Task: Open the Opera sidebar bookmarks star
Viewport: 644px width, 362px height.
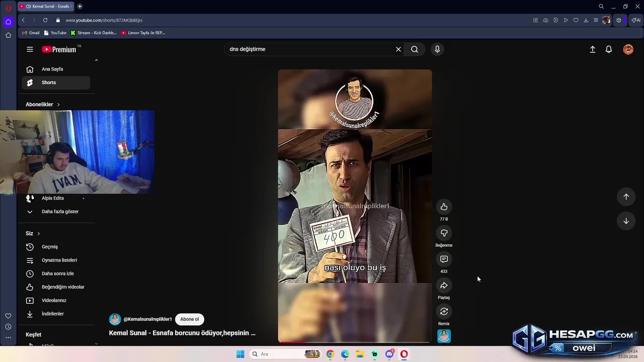Action: coord(8,35)
